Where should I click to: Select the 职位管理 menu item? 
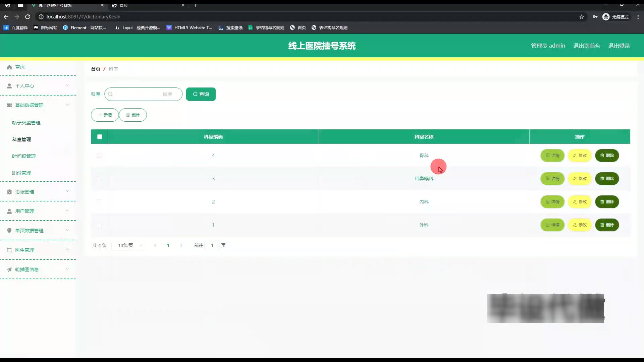[x=21, y=173]
